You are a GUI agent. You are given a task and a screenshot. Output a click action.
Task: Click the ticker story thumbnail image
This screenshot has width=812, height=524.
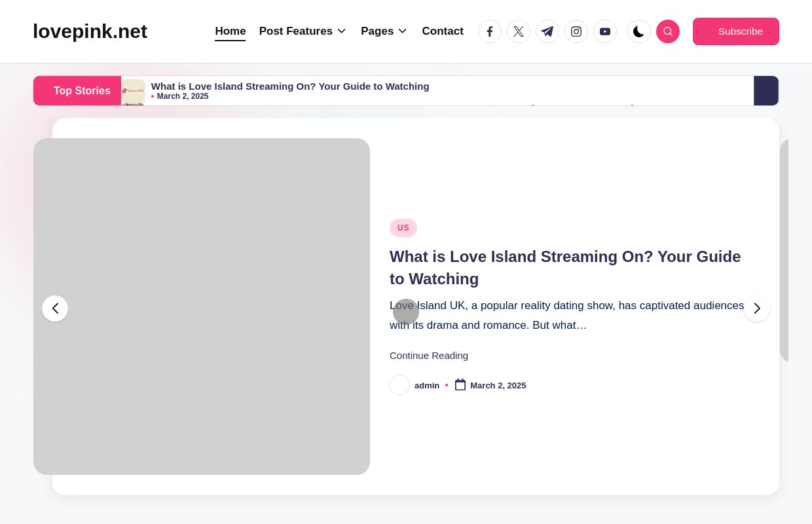(x=134, y=91)
